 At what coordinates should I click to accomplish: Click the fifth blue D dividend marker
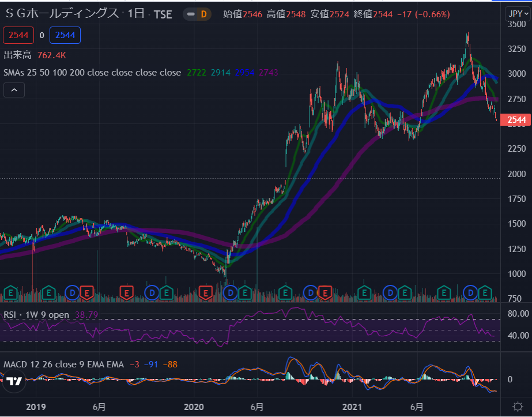tap(390, 293)
